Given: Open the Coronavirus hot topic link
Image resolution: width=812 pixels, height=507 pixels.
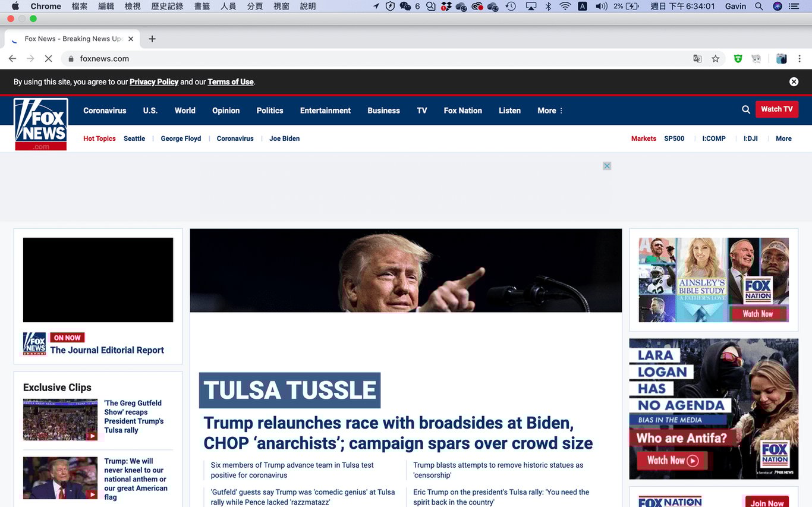Looking at the screenshot, I should pyautogui.click(x=235, y=138).
